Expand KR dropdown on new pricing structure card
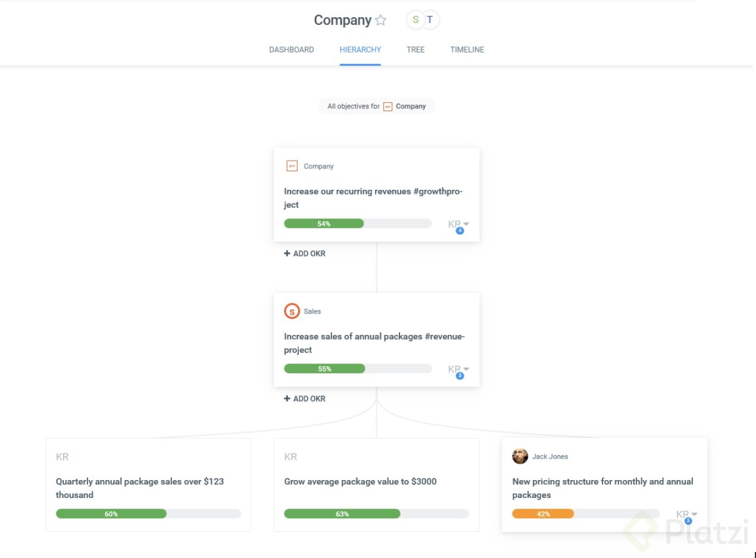The height and width of the screenshot is (558, 756). click(687, 515)
